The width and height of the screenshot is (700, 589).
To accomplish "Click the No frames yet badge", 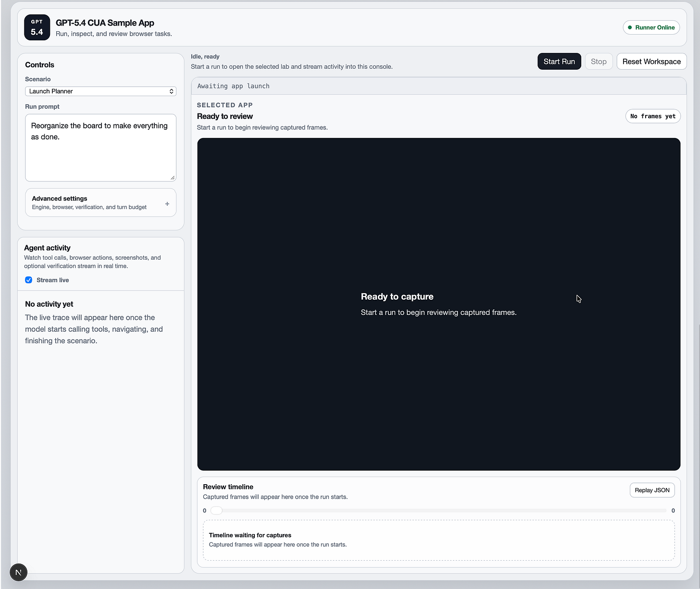I will pos(653,116).
